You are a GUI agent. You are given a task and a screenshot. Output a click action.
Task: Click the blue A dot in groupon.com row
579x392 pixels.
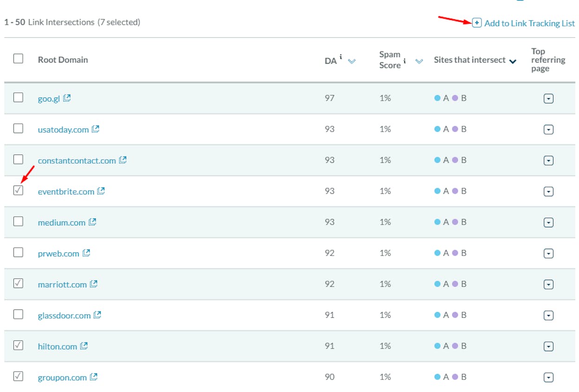tap(437, 377)
